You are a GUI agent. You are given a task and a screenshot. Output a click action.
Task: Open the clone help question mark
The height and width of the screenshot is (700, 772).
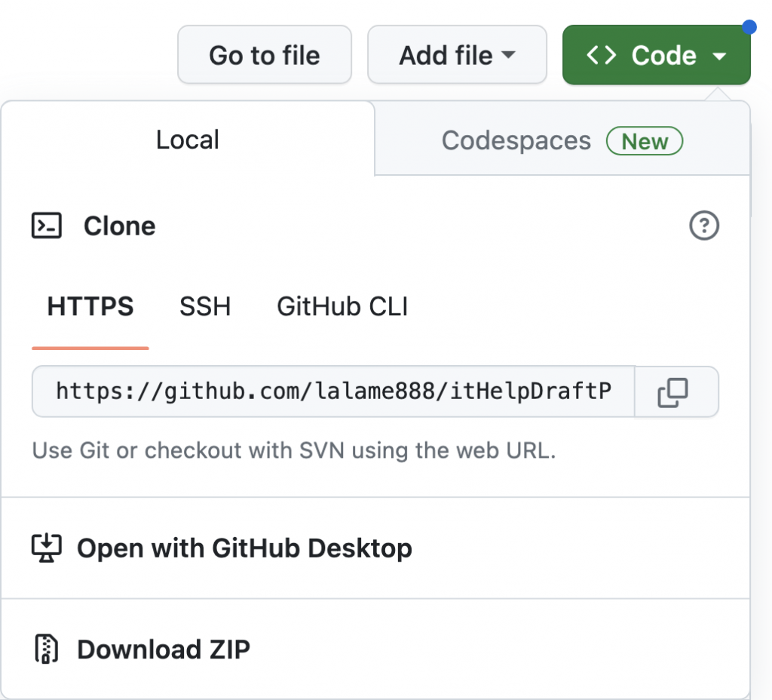704,226
